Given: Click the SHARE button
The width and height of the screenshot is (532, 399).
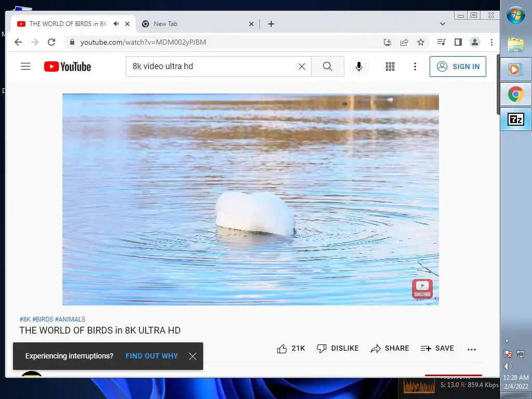Looking at the screenshot, I should (x=390, y=349).
